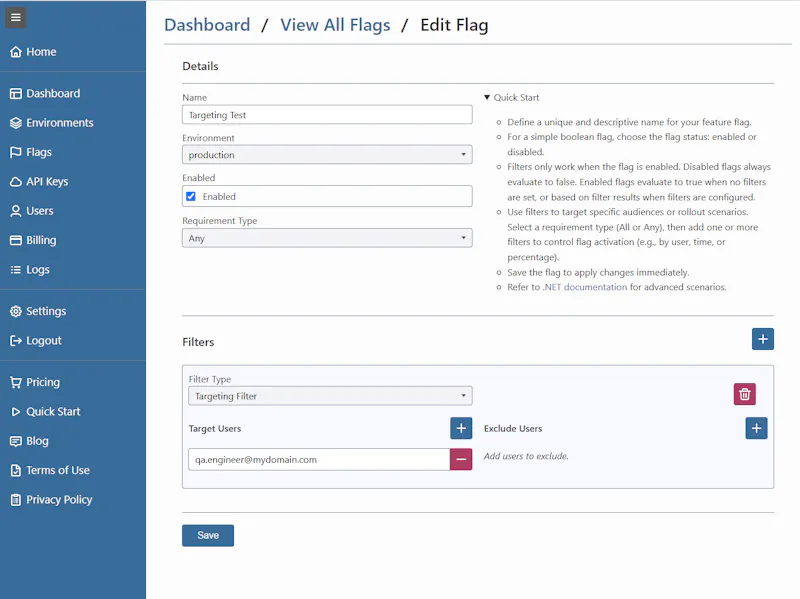Click the Flags flag icon
Viewport: 800px width, 599px height.
(16, 152)
